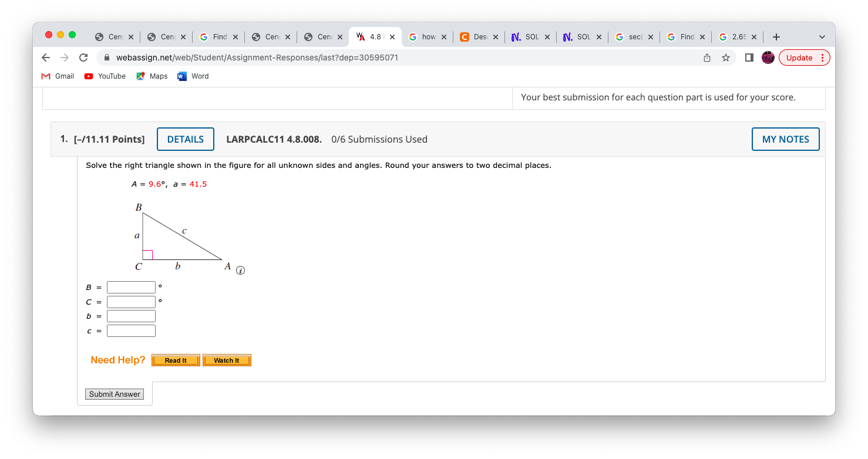Open the Maps bookmark
This screenshot has height=459, width=868.
point(151,76)
